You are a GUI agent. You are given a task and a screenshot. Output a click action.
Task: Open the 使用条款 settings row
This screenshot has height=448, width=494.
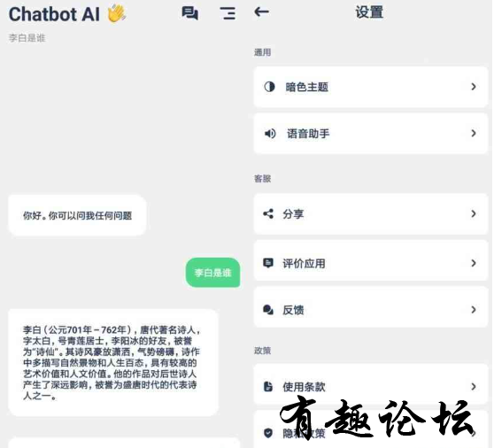pos(371,384)
